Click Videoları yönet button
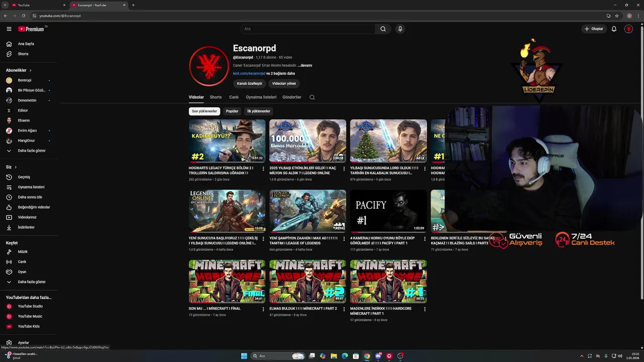 284,83
